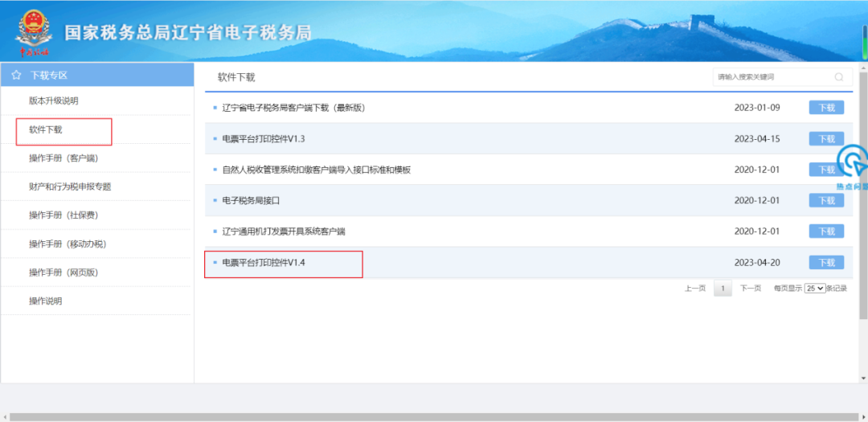The image size is (868, 422).
Task: Download 辽宁省电子税务局客户端下载（最新版）
Action: point(826,108)
